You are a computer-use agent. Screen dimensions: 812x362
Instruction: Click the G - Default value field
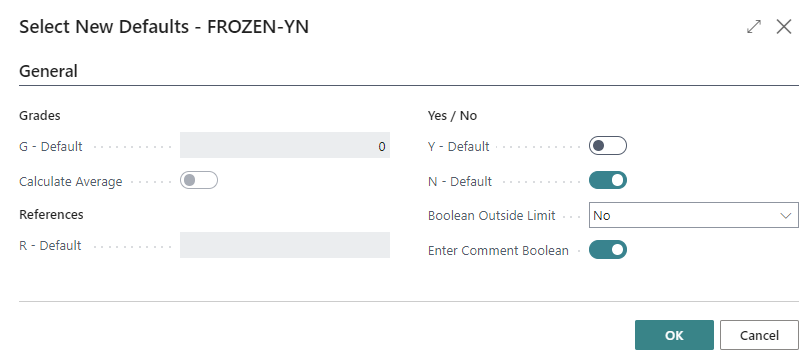pyautogui.click(x=285, y=145)
